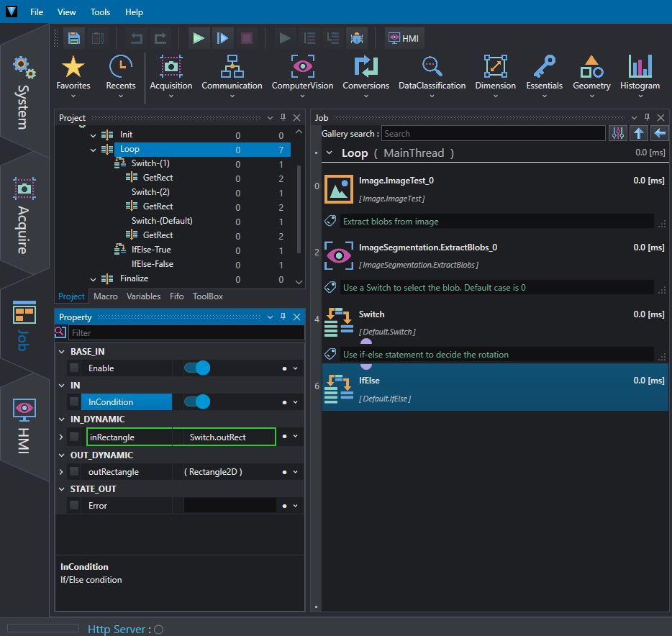Open the Conversions tool category
The height and width of the screenshot is (636, 672).
[x=366, y=76]
